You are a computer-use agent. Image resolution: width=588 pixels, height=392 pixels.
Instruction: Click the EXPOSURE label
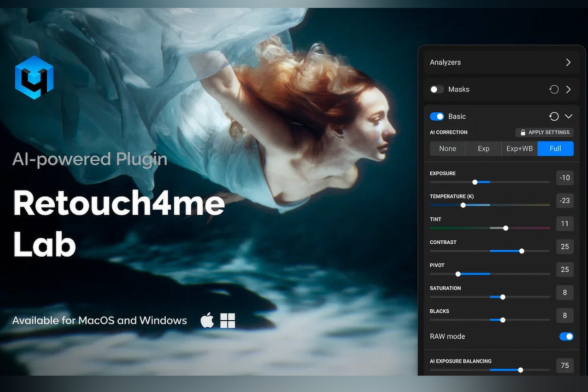tap(443, 174)
